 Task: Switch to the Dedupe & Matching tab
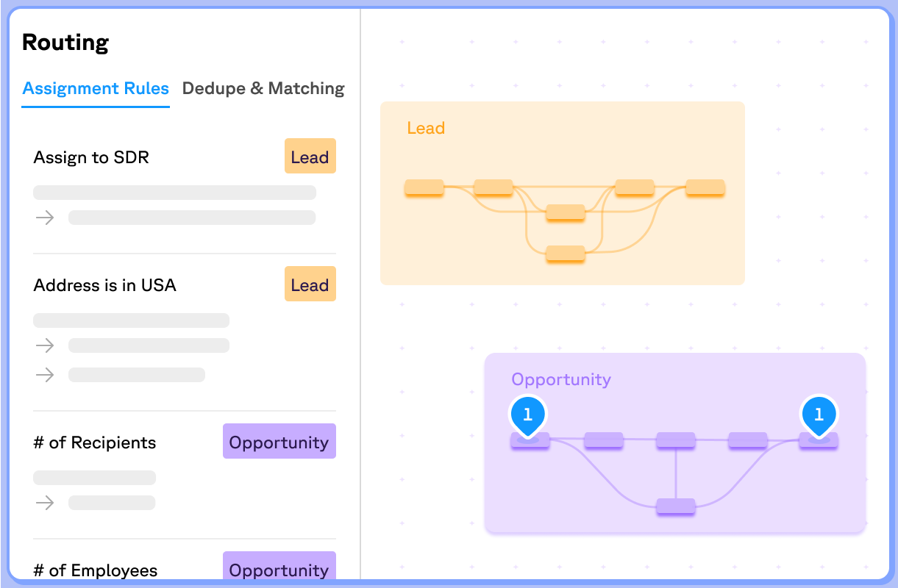click(x=263, y=88)
